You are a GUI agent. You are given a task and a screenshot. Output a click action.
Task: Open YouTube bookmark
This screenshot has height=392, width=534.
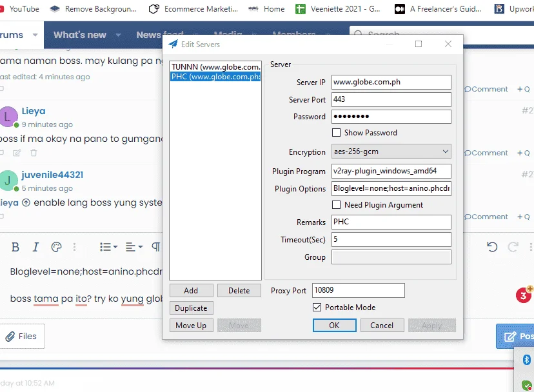20,9
